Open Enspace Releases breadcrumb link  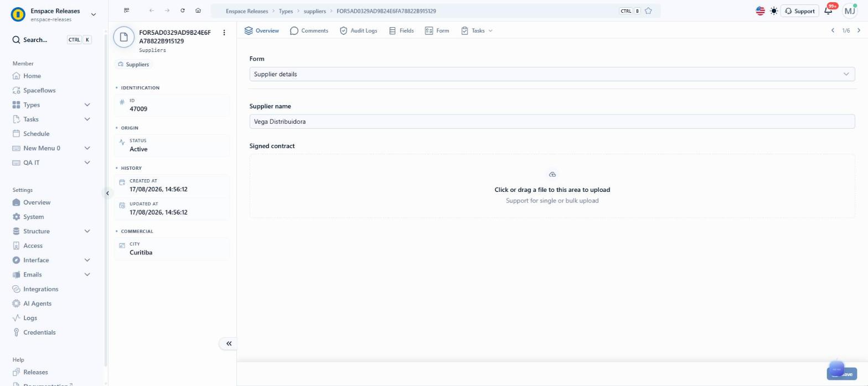point(247,11)
